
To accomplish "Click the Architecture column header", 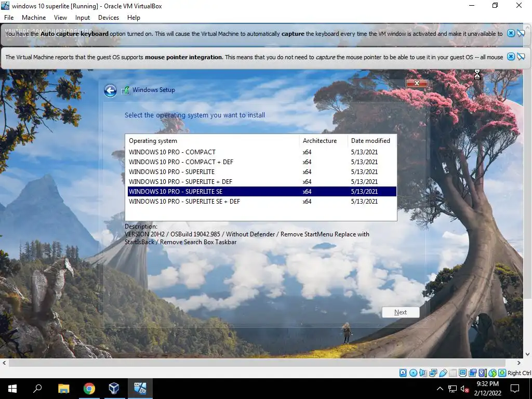I will pyautogui.click(x=323, y=140).
